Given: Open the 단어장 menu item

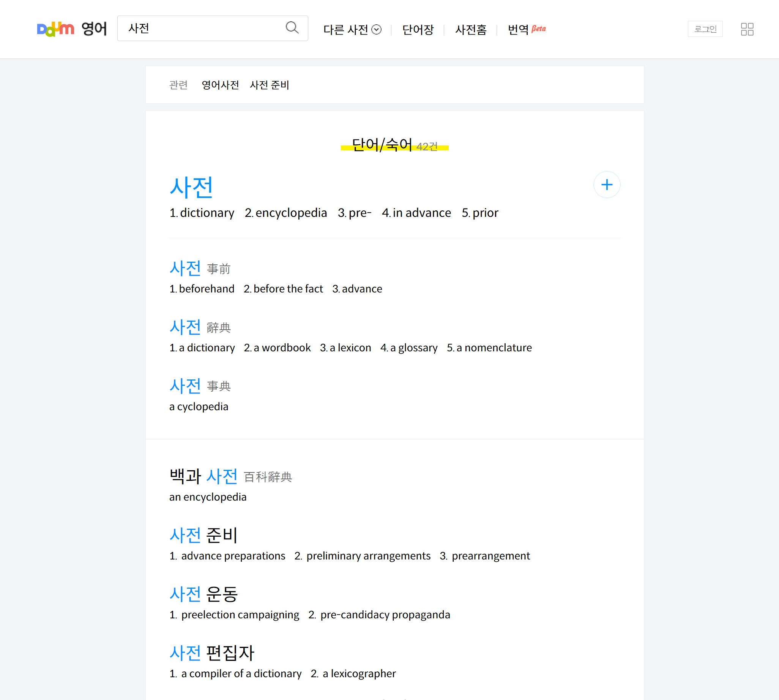Looking at the screenshot, I should [418, 29].
